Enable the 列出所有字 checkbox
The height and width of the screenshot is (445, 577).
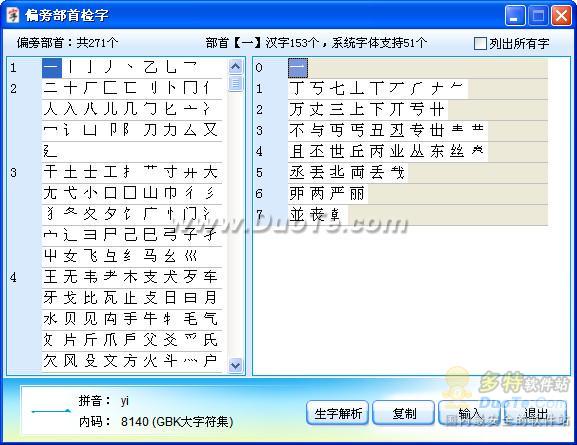tap(480, 43)
